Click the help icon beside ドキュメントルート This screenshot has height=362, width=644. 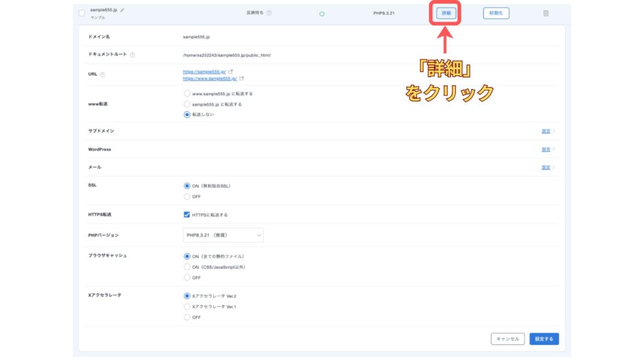tap(132, 55)
